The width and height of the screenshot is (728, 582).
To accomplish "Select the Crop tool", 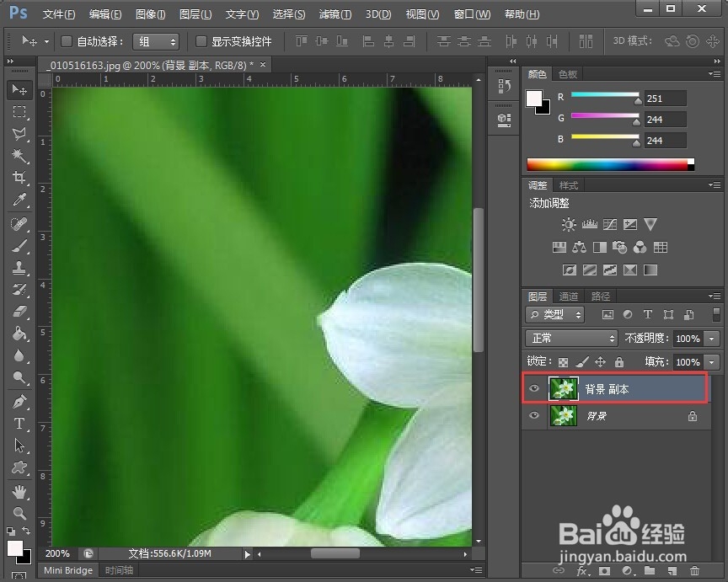I will (x=19, y=178).
